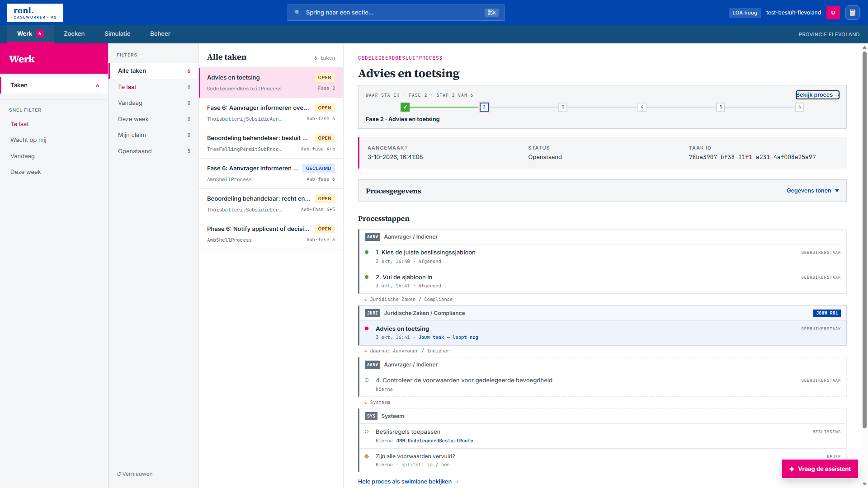The width and height of the screenshot is (868, 488).
Task: Click the SYS role badge icon
Action: 371,416
